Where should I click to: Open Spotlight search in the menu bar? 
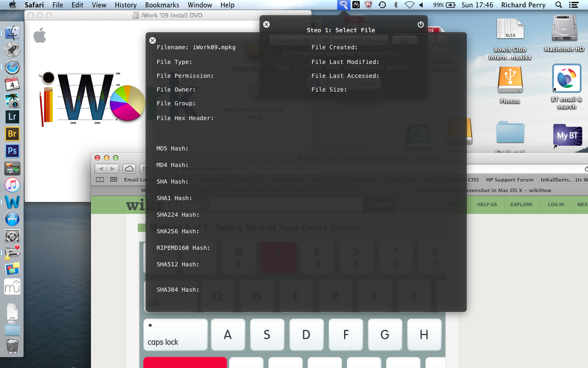(x=559, y=5)
